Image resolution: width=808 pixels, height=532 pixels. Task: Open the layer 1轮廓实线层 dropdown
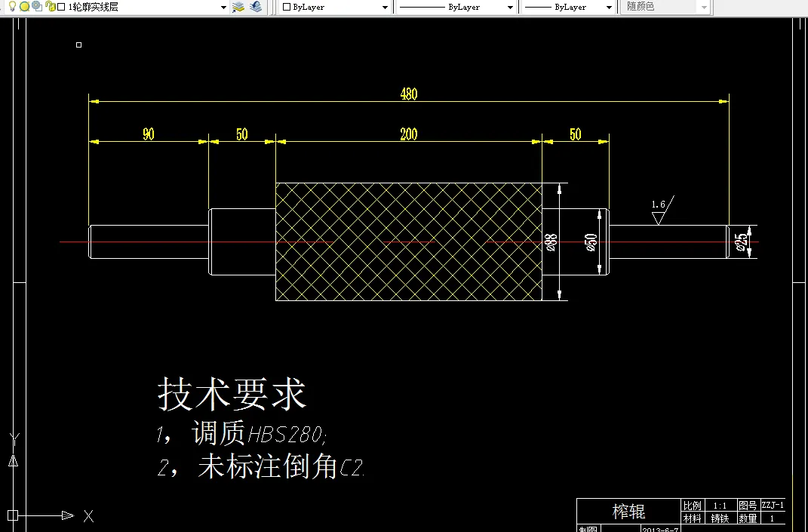pos(223,8)
